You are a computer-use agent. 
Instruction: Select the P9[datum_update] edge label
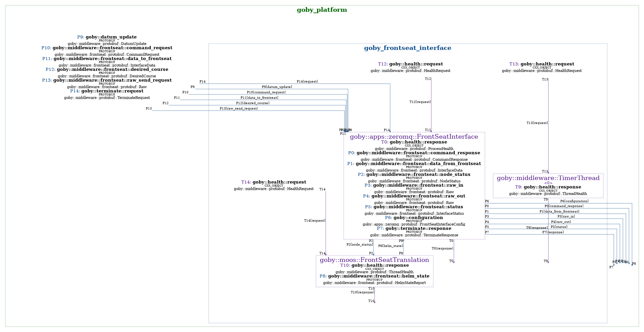coord(277,87)
